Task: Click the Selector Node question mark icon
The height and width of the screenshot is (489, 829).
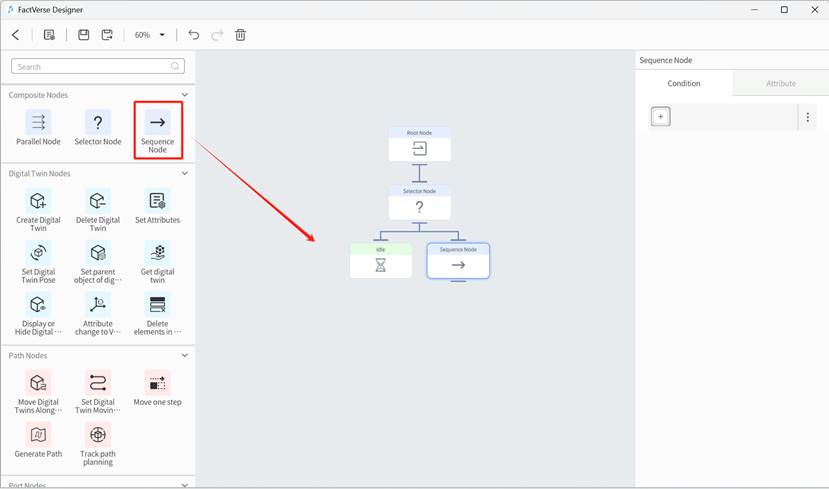Action: pyautogui.click(x=98, y=123)
